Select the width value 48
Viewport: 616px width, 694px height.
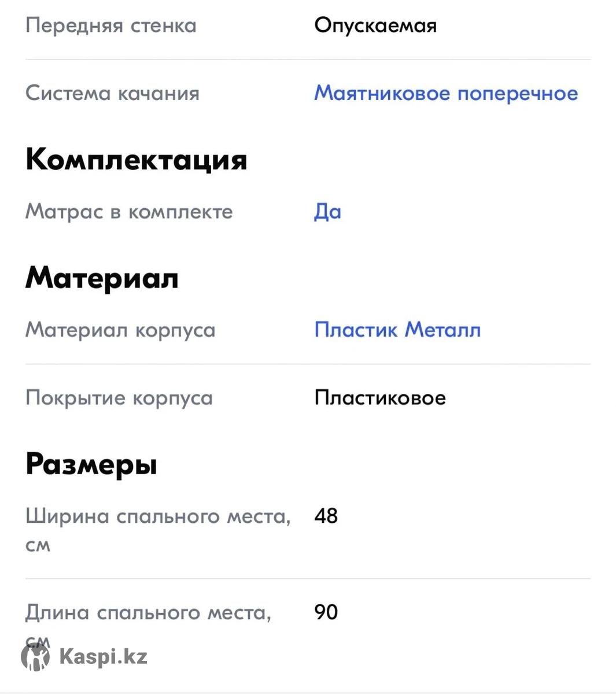click(326, 516)
